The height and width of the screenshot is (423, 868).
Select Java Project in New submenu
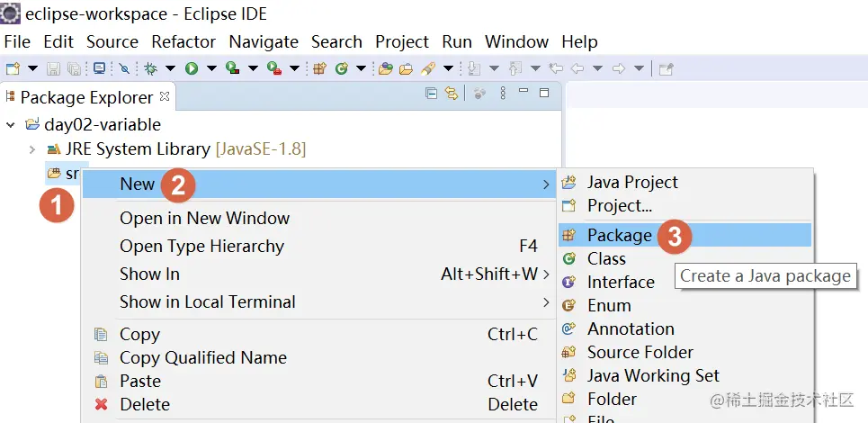[x=685, y=182]
